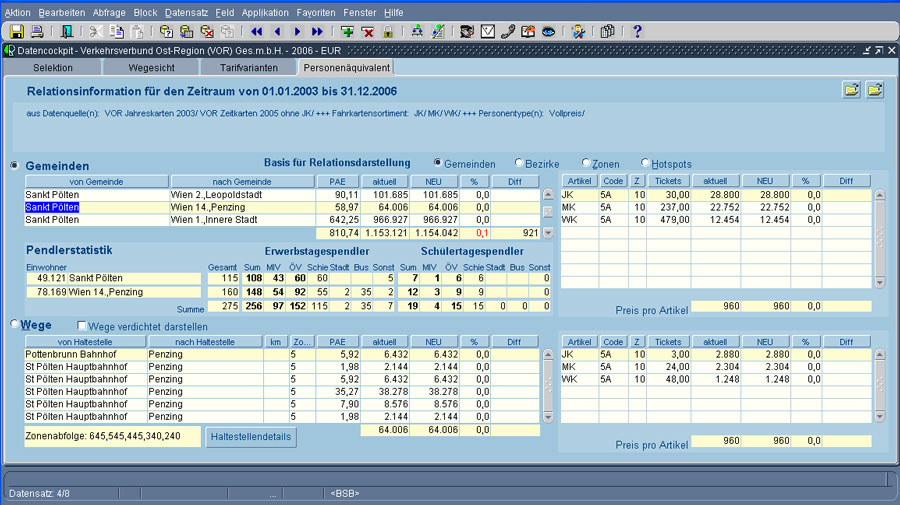Open the Favoriten menu

point(316,12)
